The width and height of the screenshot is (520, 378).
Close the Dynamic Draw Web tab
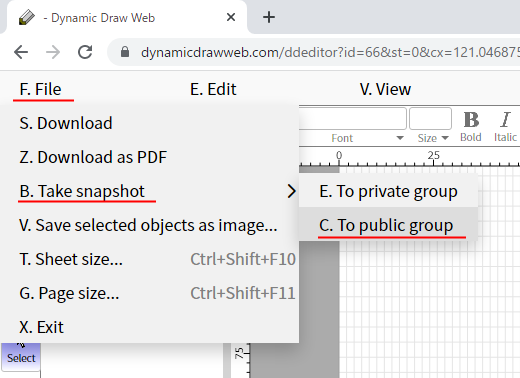(231, 17)
